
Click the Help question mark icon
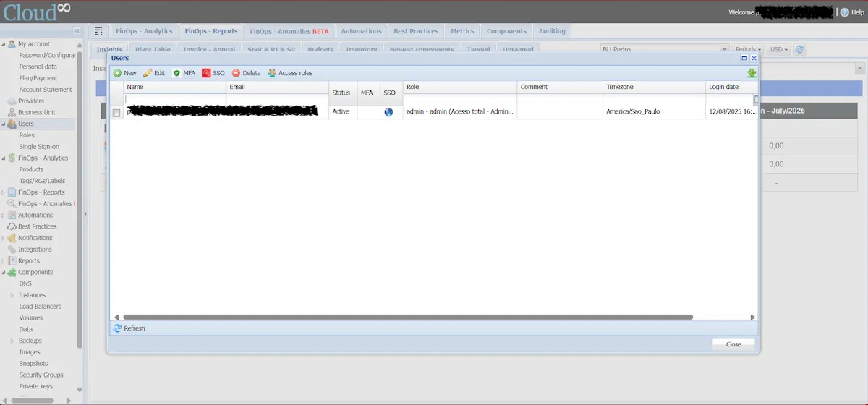[x=844, y=12]
